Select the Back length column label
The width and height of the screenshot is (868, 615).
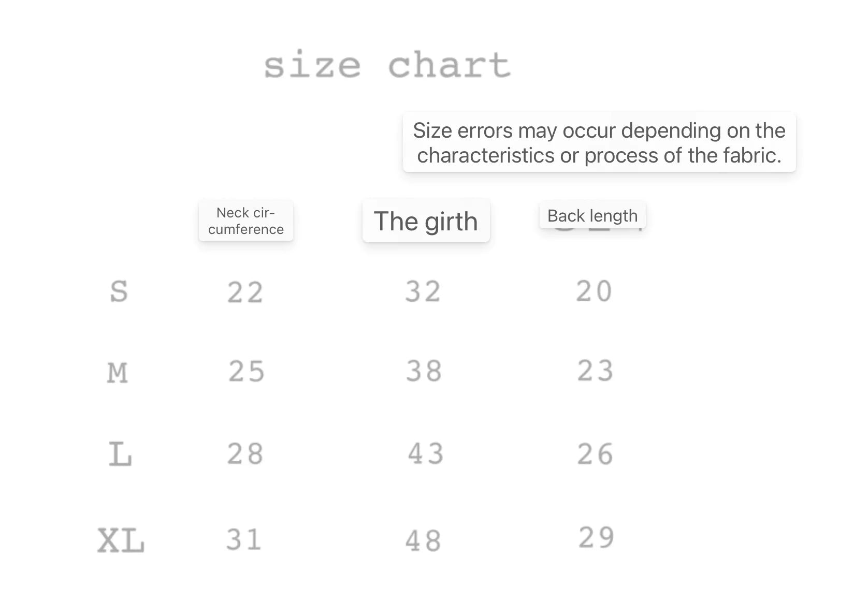[x=592, y=215]
